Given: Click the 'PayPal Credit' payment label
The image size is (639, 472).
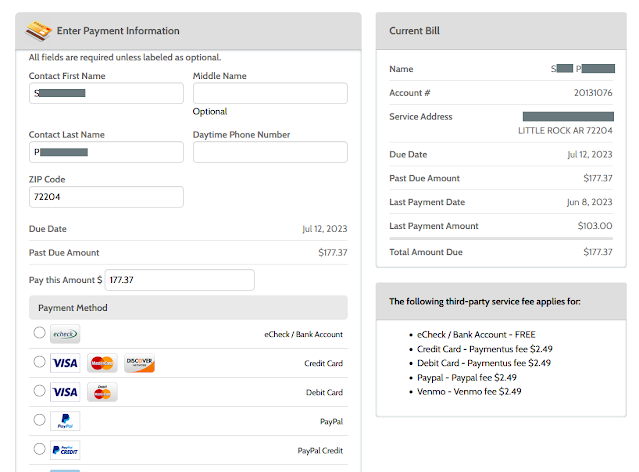Looking at the screenshot, I should click(320, 450).
